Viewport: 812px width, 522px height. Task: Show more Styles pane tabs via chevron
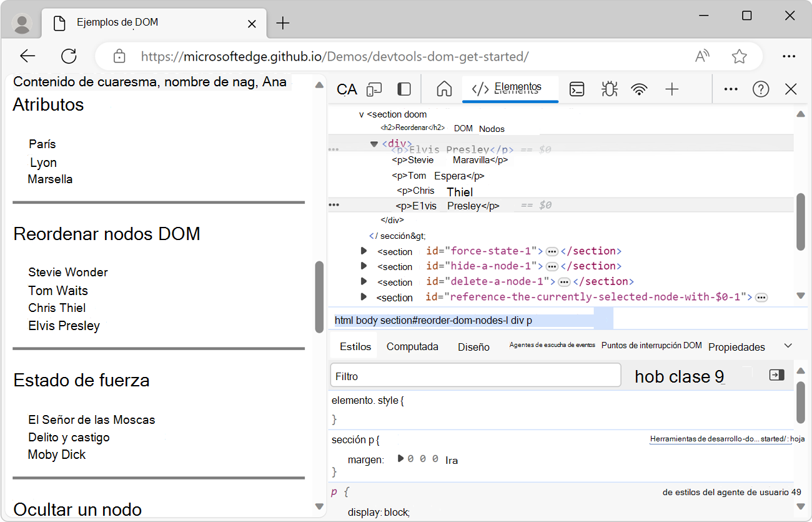pyautogui.click(x=788, y=346)
